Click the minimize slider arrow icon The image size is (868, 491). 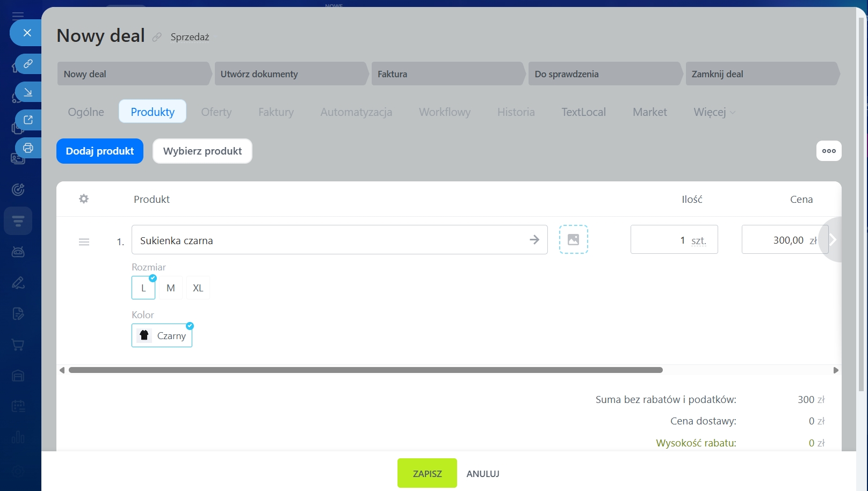[28, 92]
